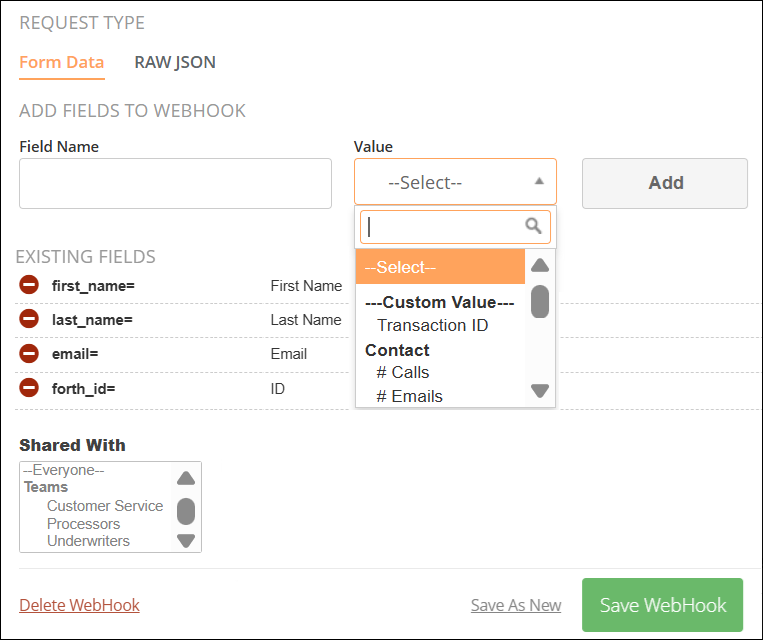Switch to the RAW JSON tab

coord(175,62)
